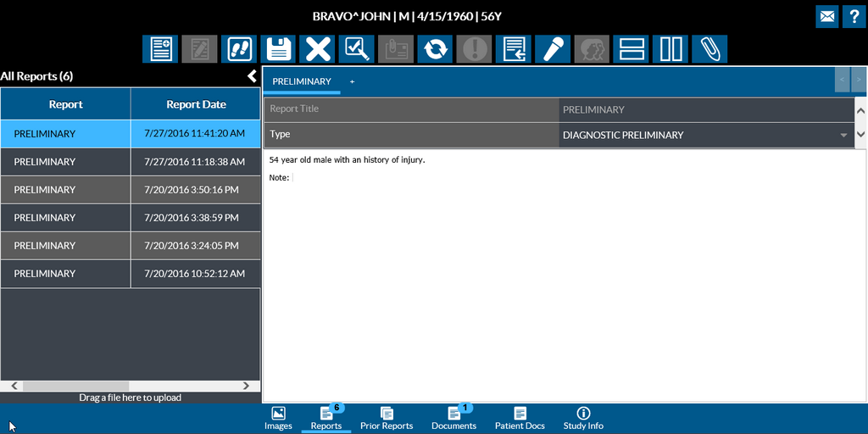Click the footsteps icon in toolbar
The image size is (868, 434).
point(239,49)
